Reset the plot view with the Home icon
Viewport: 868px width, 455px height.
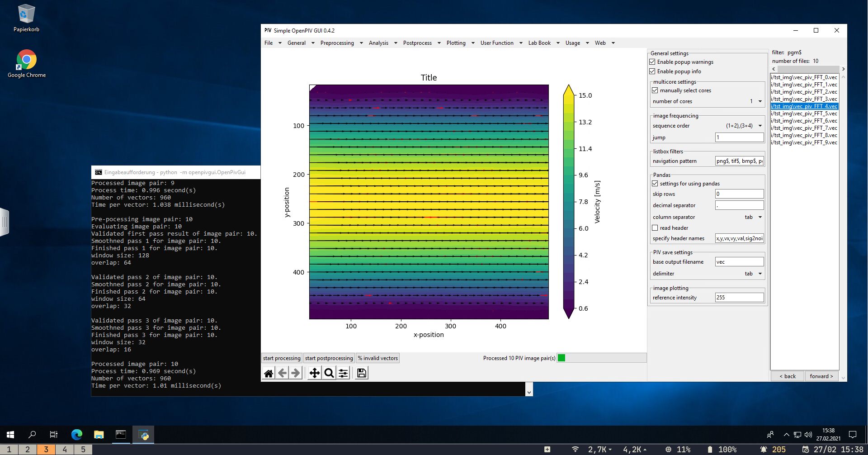tap(269, 373)
